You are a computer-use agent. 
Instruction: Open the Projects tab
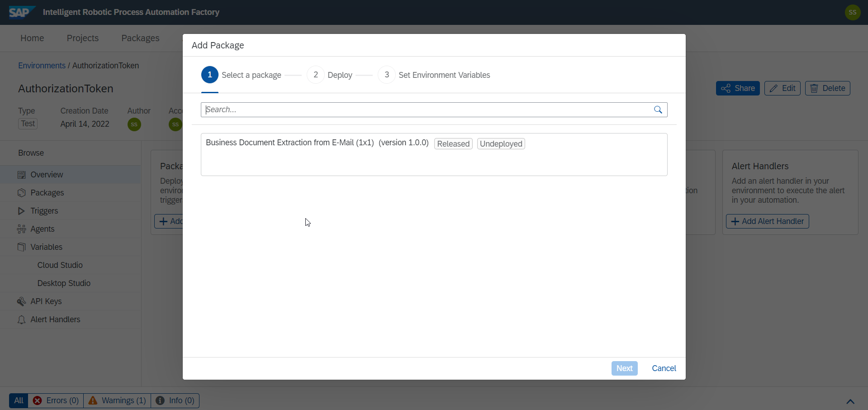pyautogui.click(x=83, y=38)
